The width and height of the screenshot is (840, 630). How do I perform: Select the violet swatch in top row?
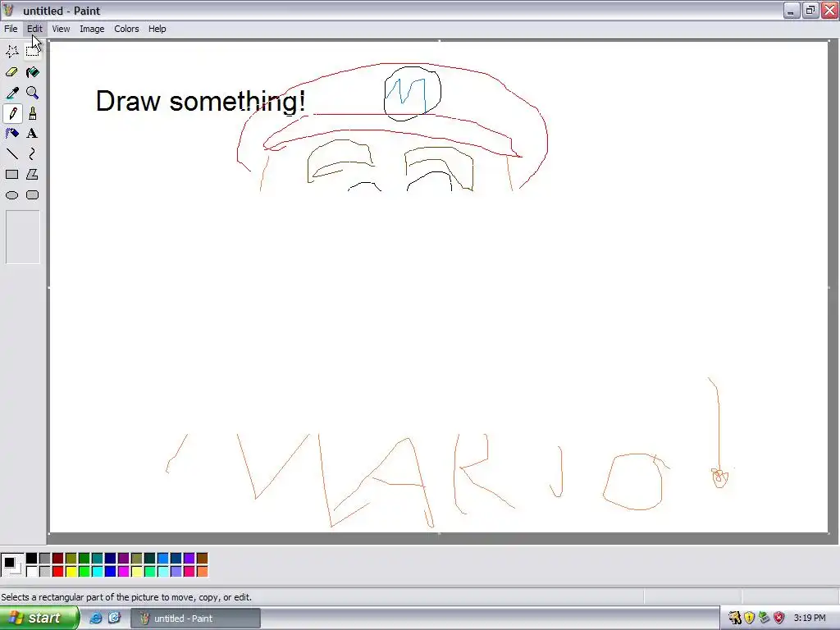tap(189, 559)
